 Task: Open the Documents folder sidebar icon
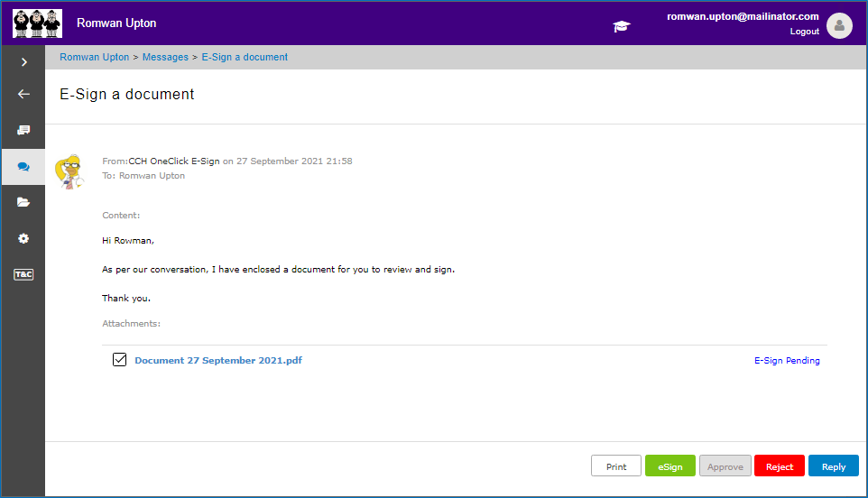click(x=23, y=202)
